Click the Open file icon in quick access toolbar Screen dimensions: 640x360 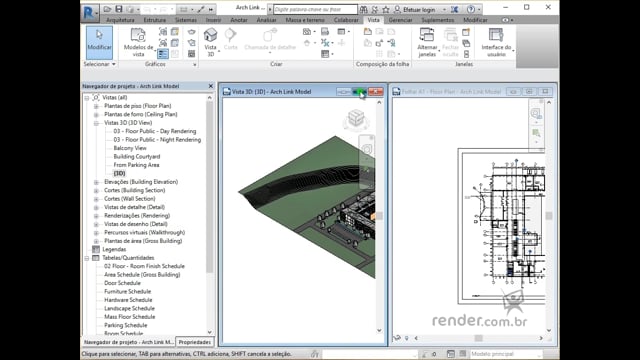107,9
